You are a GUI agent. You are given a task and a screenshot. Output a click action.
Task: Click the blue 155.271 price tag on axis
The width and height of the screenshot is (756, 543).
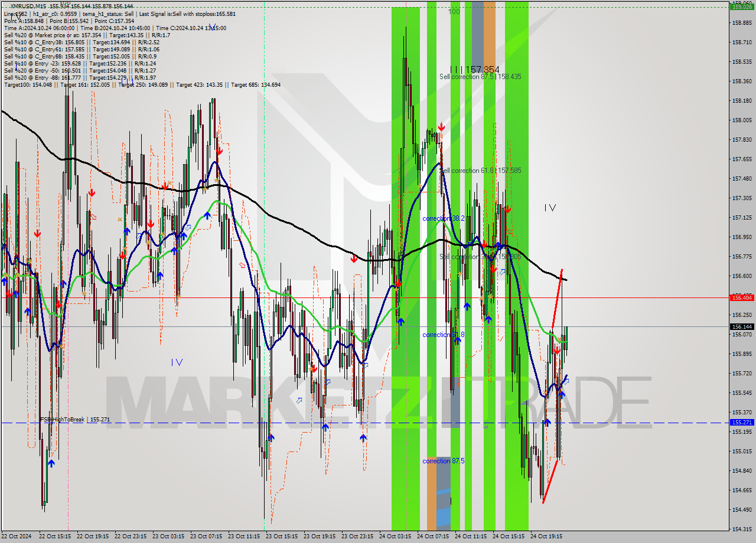click(x=742, y=423)
